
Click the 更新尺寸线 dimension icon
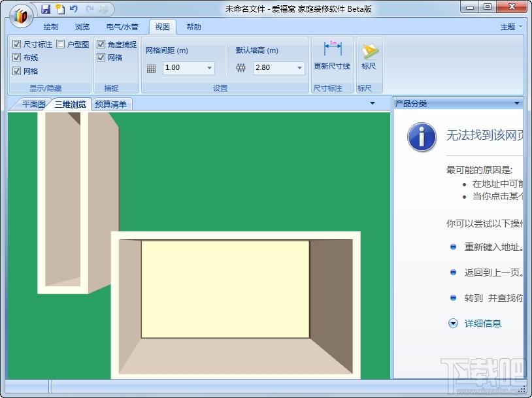pyautogui.click(x=333, y=48)
